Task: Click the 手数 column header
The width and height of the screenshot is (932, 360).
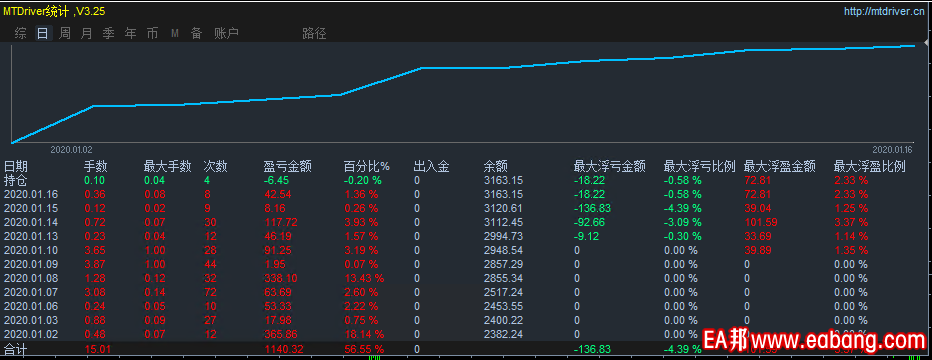Action: point(96,166)
